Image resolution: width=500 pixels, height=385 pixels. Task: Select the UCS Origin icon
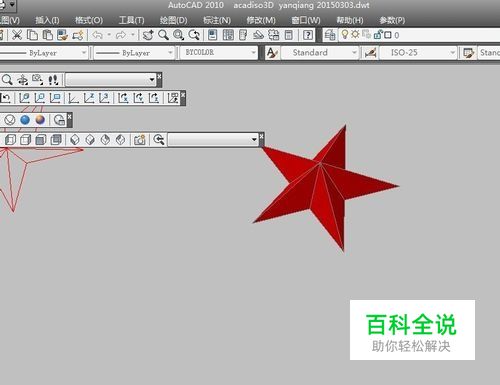coord(73,98)
